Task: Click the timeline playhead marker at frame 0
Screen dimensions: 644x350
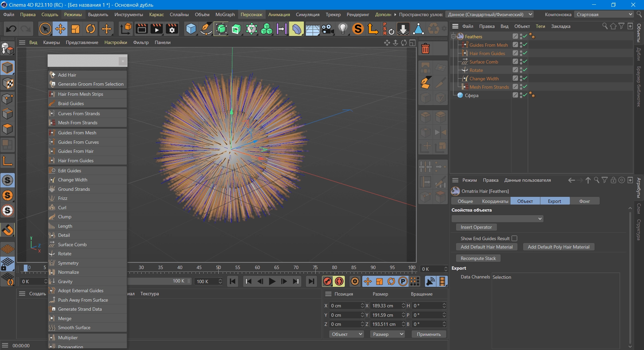Action: tap(26, 268)
